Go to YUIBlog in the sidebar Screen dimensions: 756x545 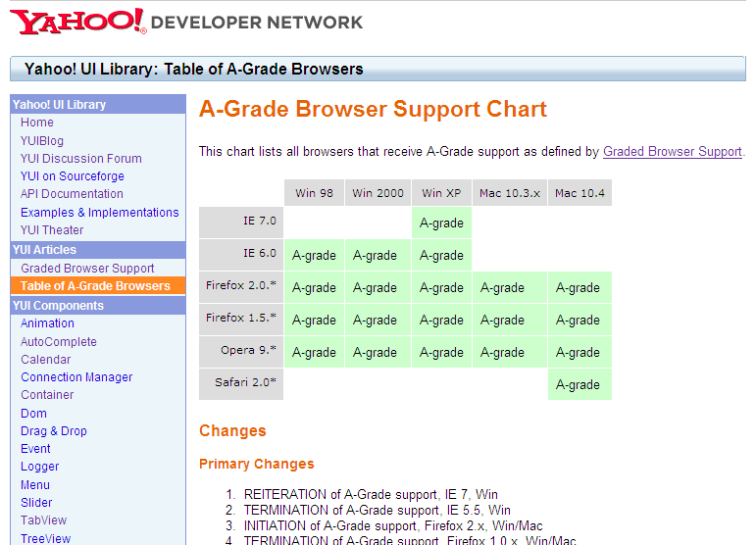(42, 140)
